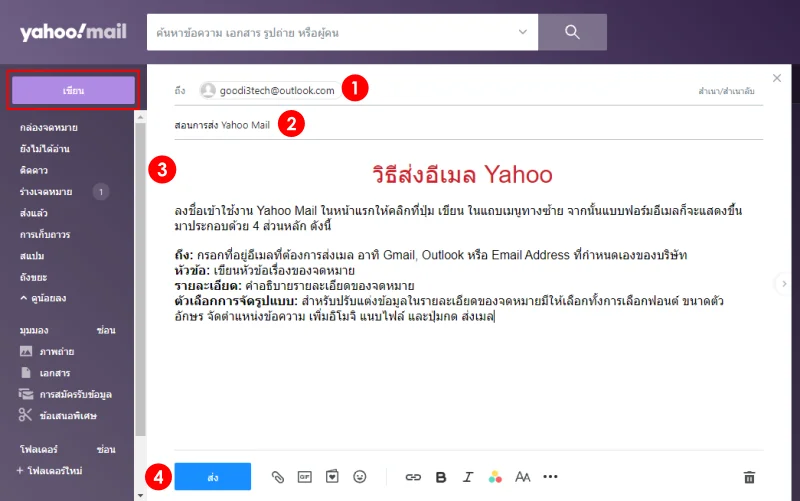
Task: Open the ภาพถ่าย photos view
Action: [47, 352]
